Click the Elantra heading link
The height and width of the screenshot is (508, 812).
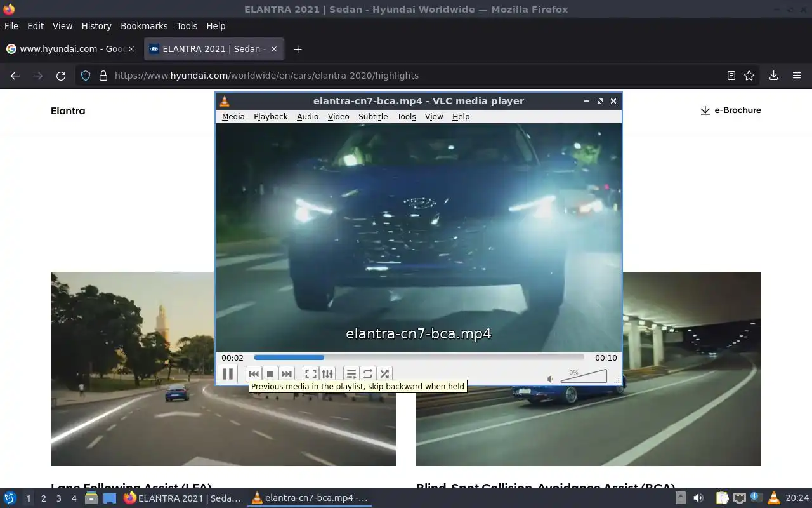point(68,110)
